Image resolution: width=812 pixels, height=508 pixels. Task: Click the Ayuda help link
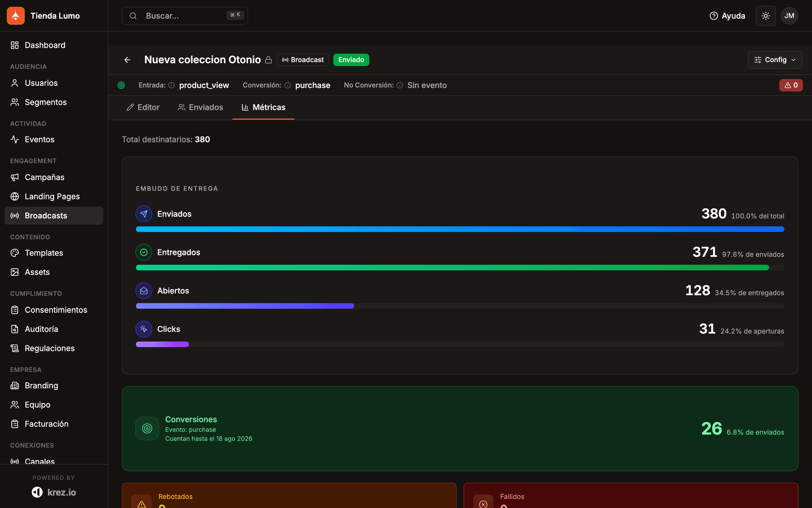(727, 16)
